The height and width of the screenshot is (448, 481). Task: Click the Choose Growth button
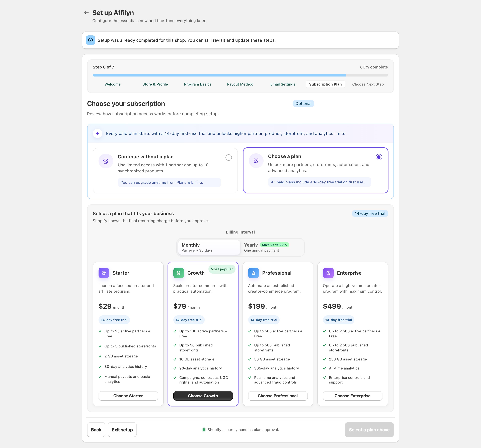[x=203, y=396]
